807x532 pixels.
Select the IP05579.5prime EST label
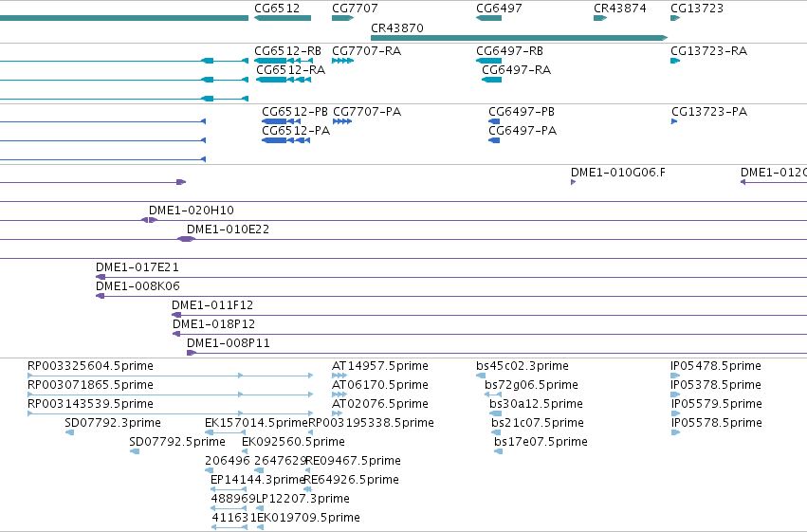[x=716, y=404]
